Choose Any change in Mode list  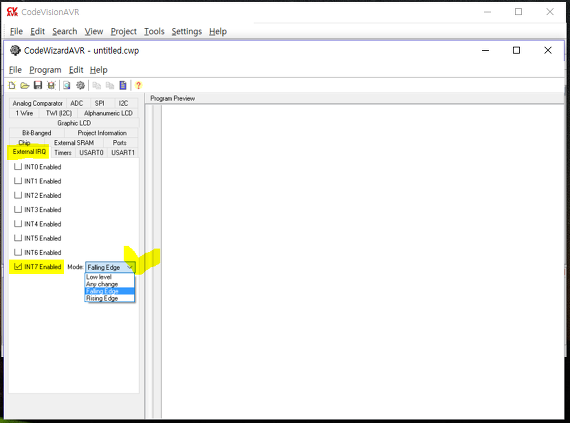[110, 284]
